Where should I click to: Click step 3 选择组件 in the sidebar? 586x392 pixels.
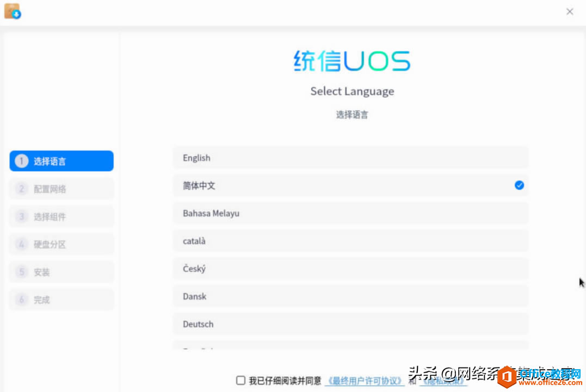[61, 216]
